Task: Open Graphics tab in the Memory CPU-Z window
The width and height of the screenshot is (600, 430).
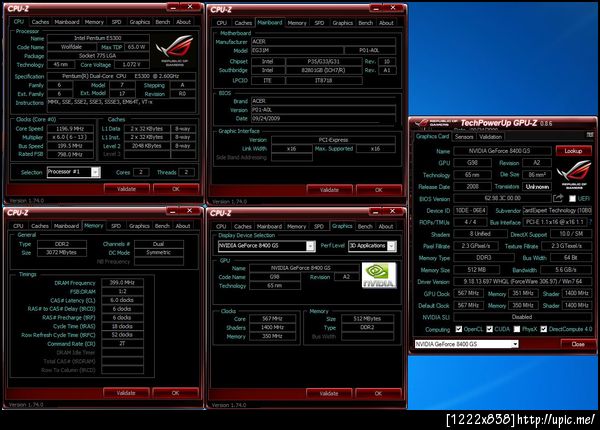Action: pyautogui.click(x=139, y=226)
